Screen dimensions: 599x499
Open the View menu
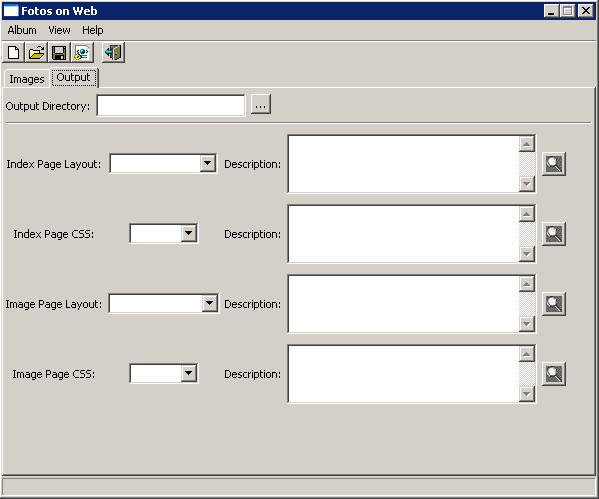coord(59,30)
